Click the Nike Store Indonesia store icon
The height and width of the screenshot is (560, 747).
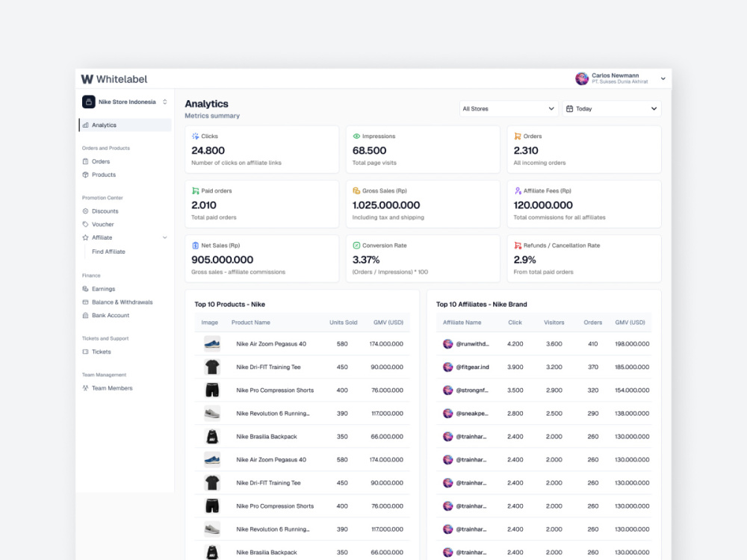[x=89, y=102]
